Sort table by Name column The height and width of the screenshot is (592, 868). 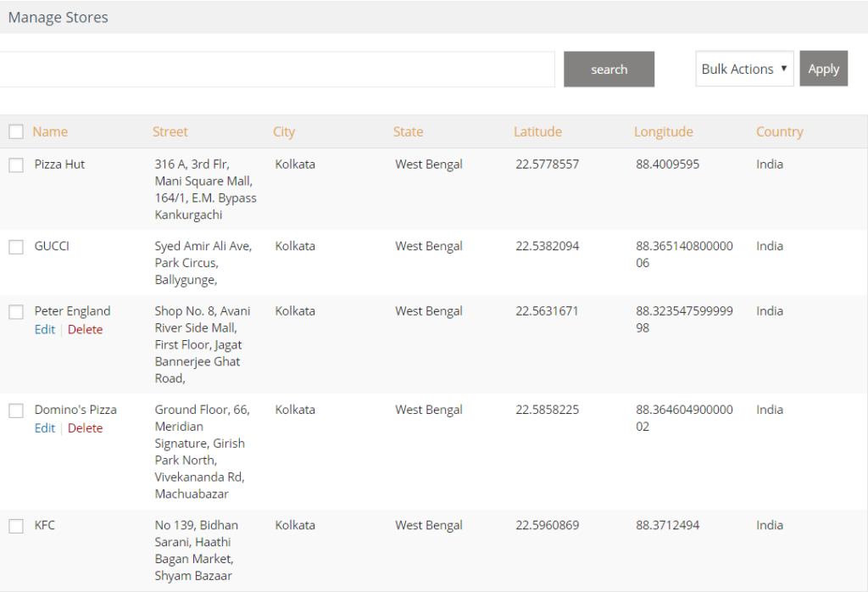coord(50,131)
